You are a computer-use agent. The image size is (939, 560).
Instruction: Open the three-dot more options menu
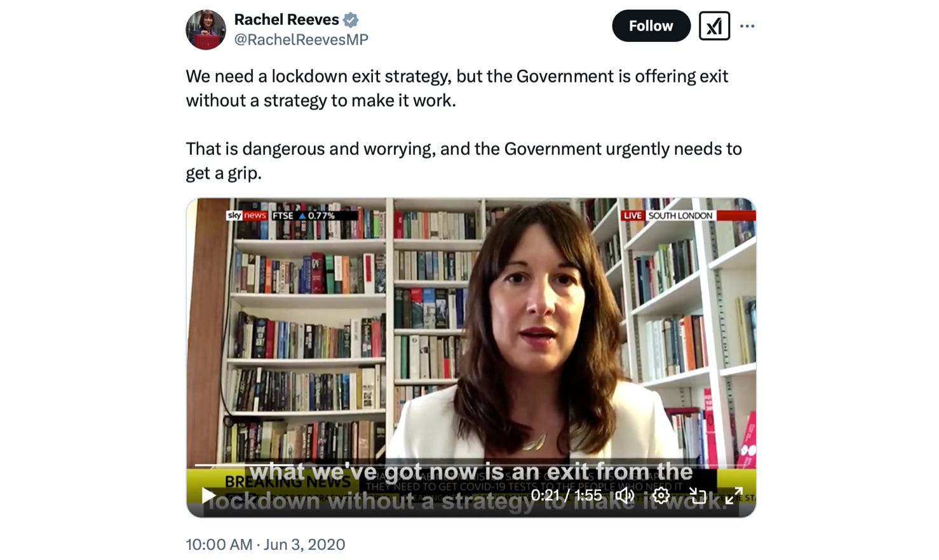(x=747, y=26)
